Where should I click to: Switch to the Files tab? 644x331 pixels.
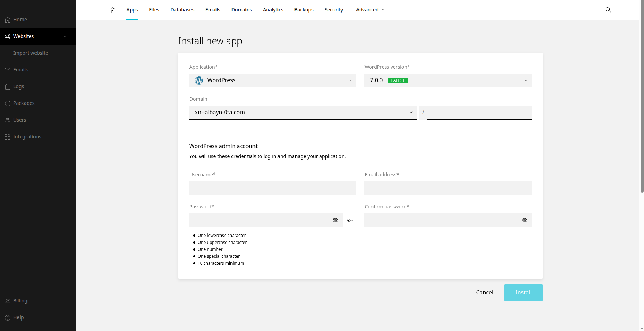pyautogui.click(x=154, y=10)
